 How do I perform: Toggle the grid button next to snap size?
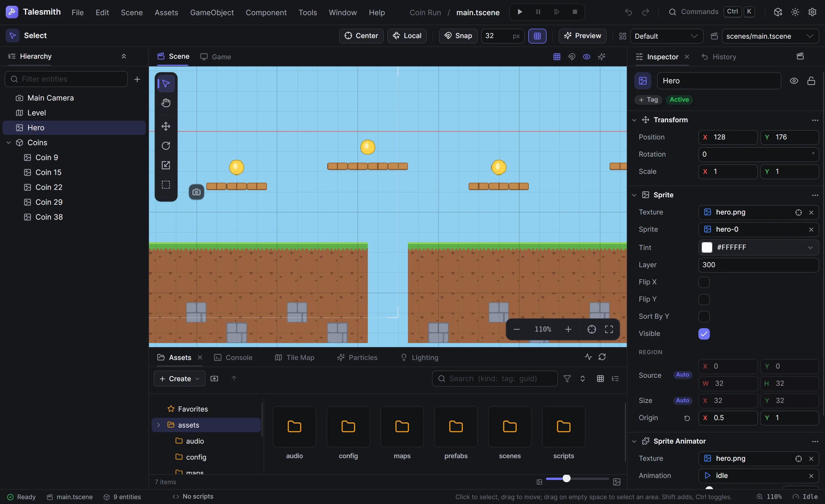click(x=537, y=36)
